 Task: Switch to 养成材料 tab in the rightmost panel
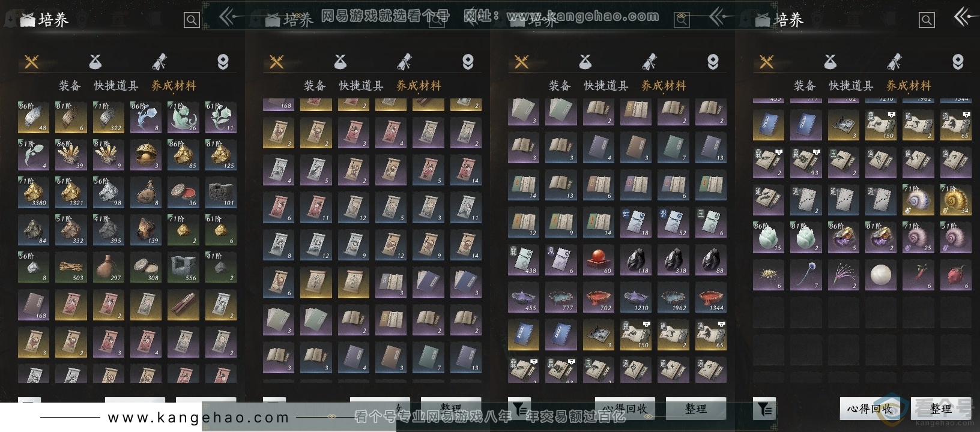click(x=909, y=86)
